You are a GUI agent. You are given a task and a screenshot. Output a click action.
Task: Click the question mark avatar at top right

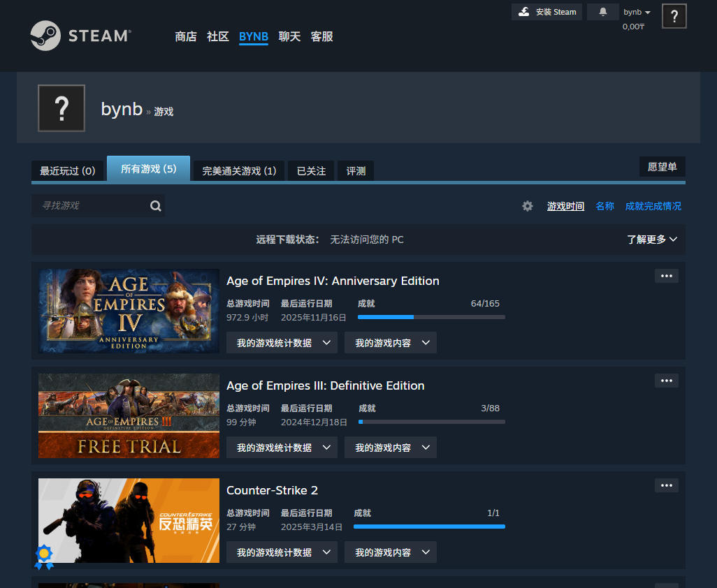(x=674, y=16)
